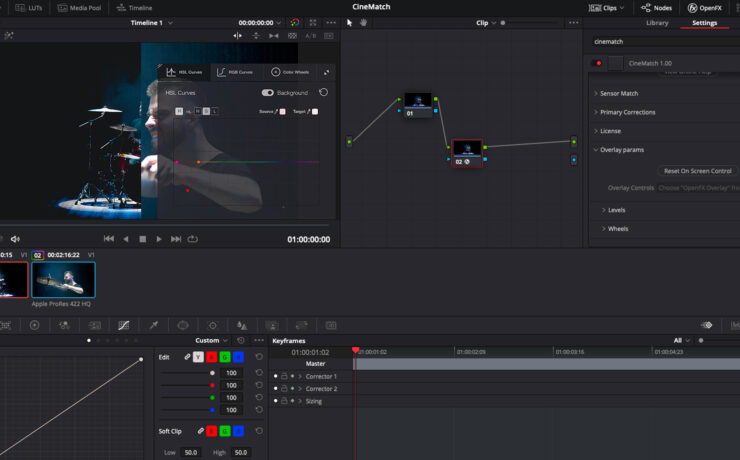Open the Media Pool panel
Image resolution: width=740 pixels, height=460 pixels.
click(x=79, y=8)
